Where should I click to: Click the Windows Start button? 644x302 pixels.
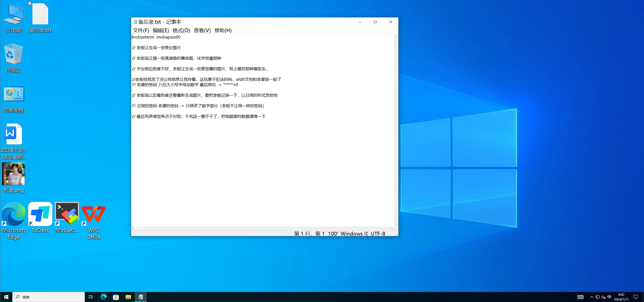(6, 297)
